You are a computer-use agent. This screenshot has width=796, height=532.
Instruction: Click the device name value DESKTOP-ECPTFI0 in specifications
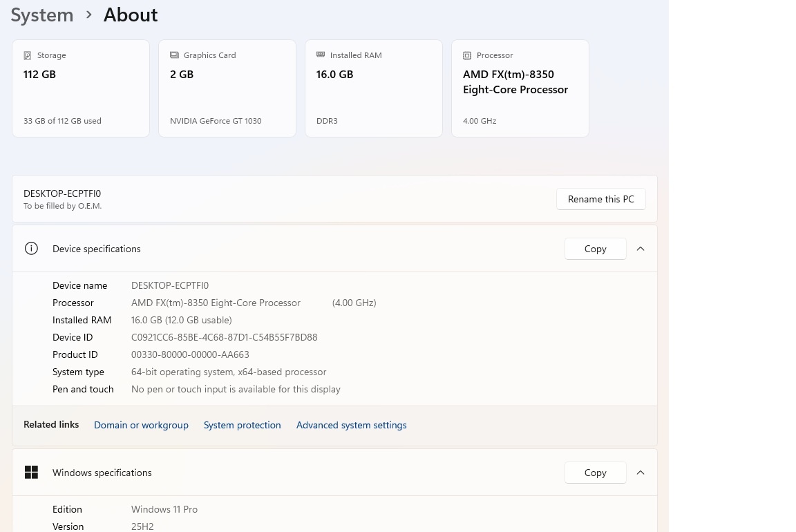tap(170, 285)
